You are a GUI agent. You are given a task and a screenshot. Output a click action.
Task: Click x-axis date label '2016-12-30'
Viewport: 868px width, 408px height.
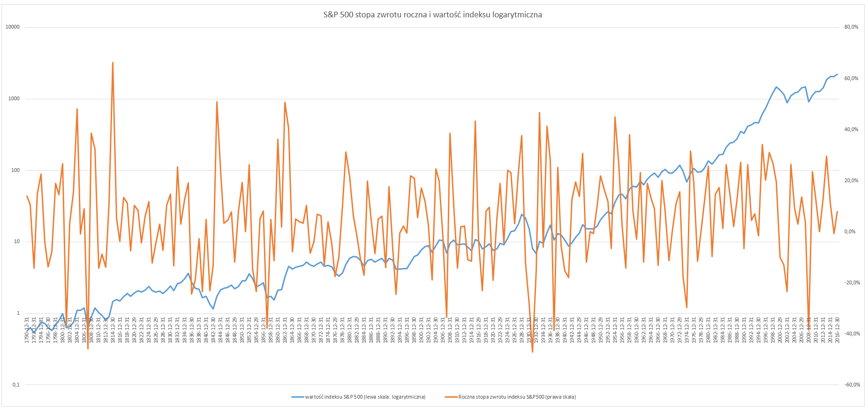838,330
